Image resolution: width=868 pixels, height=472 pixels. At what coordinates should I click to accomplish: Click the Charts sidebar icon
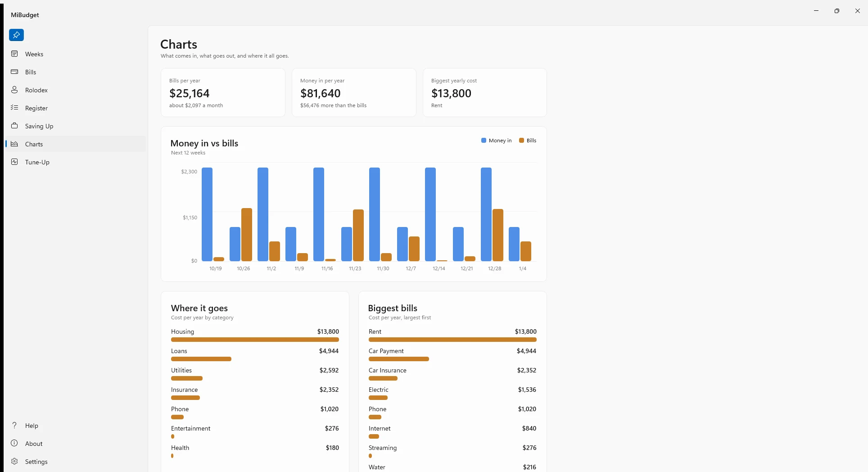point(14,144)
